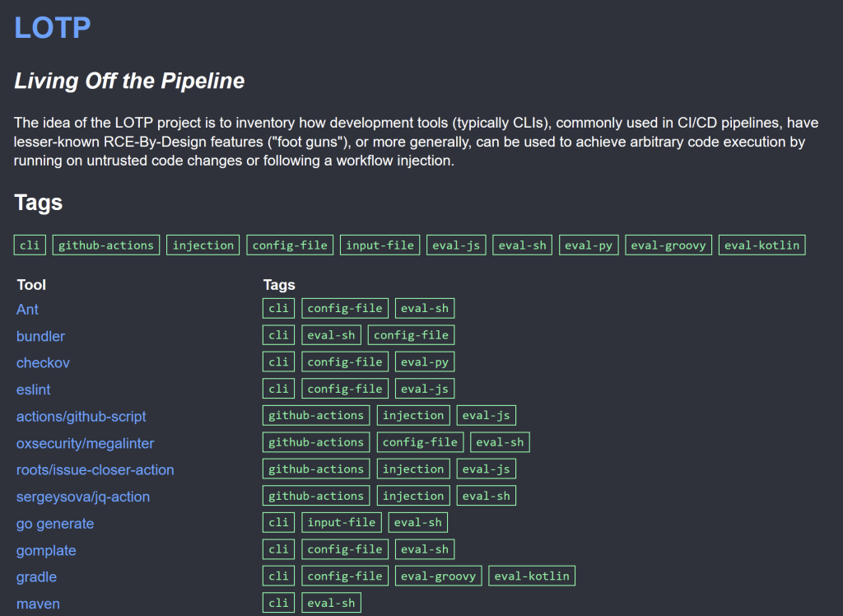Open actions/github-script tool page
Viewport: 843px width, 616px height.
click(82, 417)
